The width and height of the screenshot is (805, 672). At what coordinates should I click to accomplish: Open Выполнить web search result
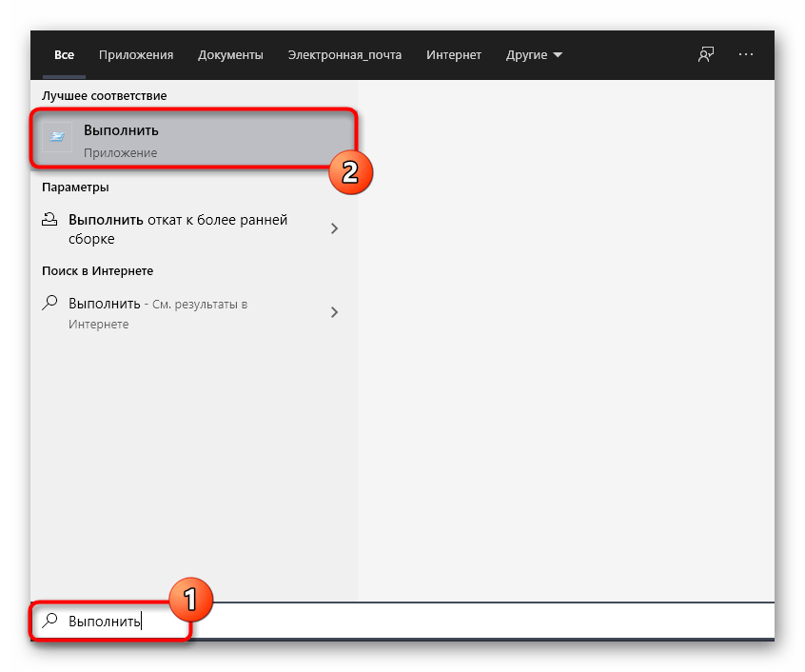(x=193, y=312)
